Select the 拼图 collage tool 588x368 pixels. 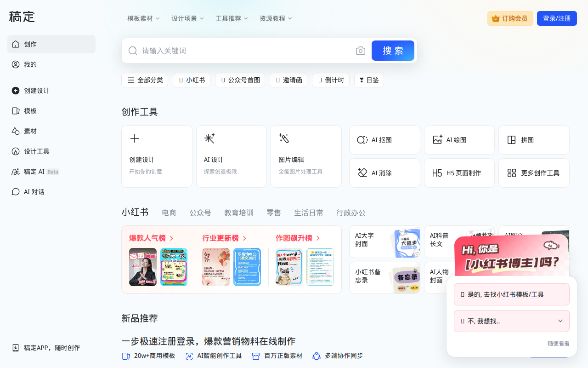coord(534,140)
